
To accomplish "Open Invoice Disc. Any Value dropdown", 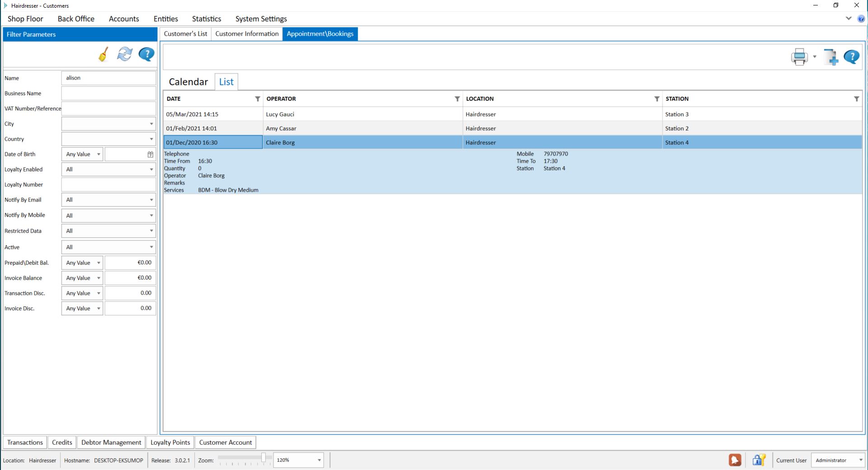I will click(82, 309).
